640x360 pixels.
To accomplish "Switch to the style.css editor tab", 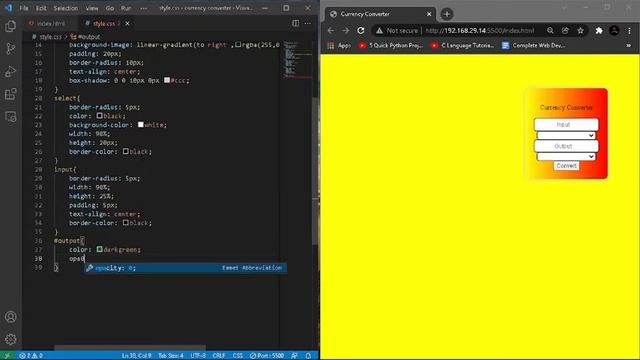I will point(103,24).
